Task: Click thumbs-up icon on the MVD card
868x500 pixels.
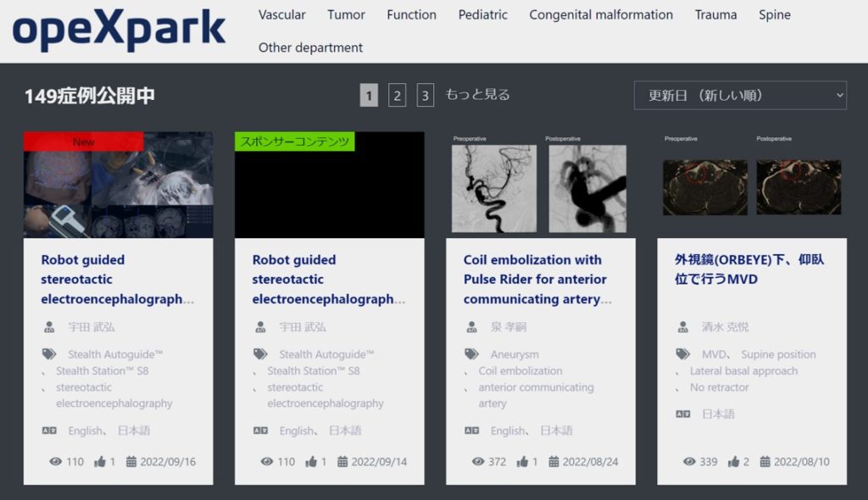Action: coord(734,462)
